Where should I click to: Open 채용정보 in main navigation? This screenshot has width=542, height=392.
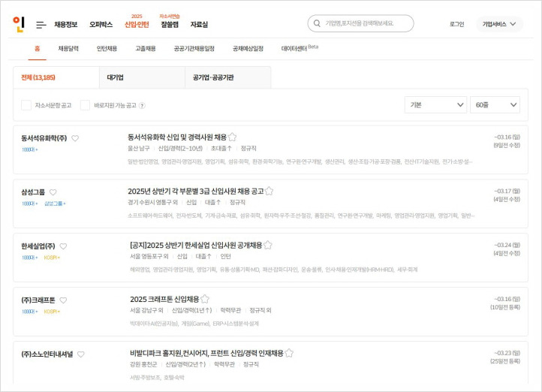coord(65,25)
